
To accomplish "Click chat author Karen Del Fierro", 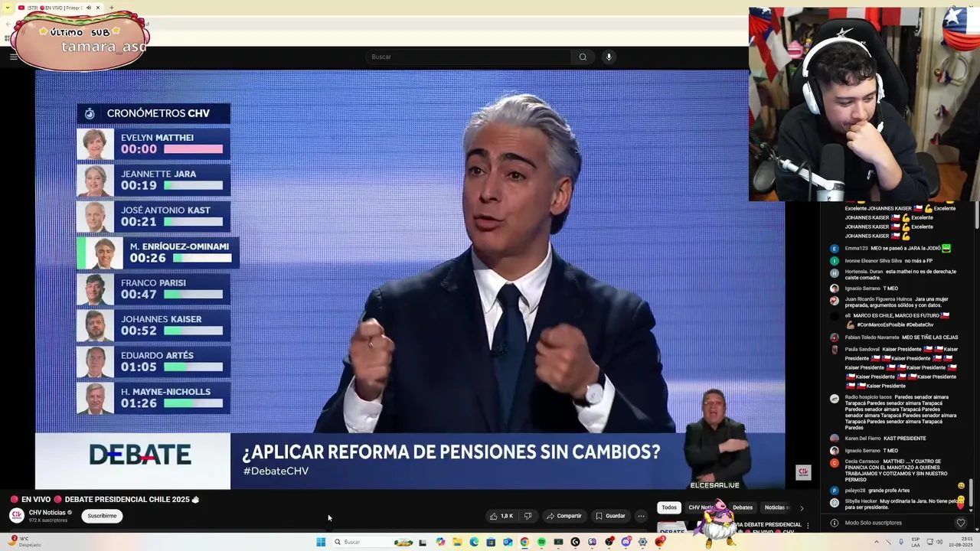I will coord(863,439).
